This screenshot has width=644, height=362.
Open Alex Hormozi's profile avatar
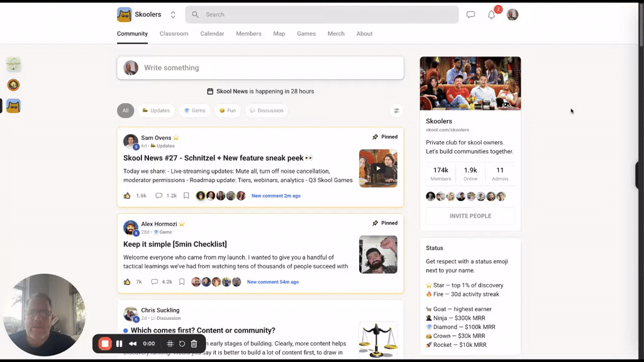coord(131,228)
